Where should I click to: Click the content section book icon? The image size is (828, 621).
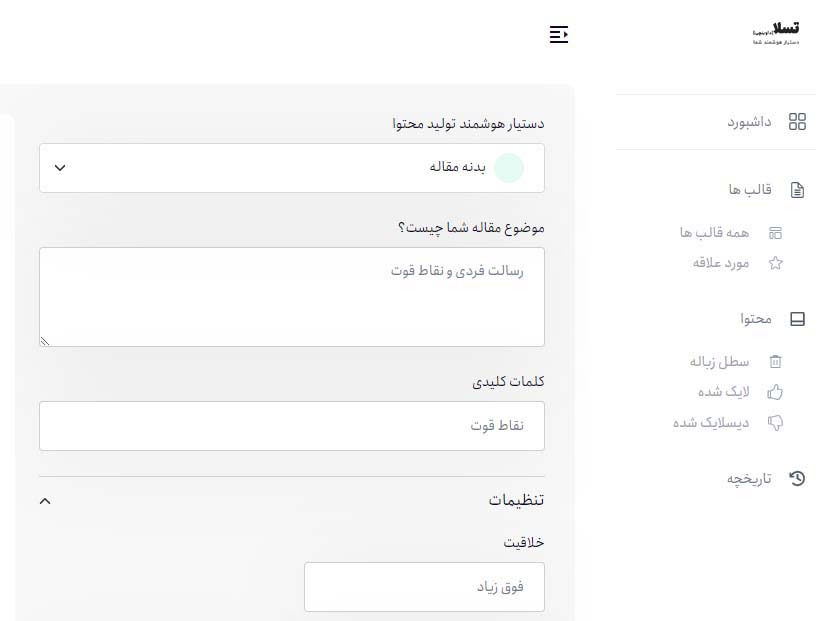coord(797,319)
